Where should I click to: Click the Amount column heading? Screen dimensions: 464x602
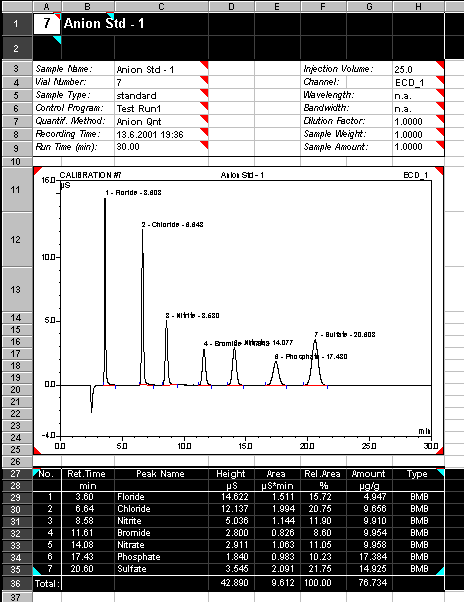point(368,474)
